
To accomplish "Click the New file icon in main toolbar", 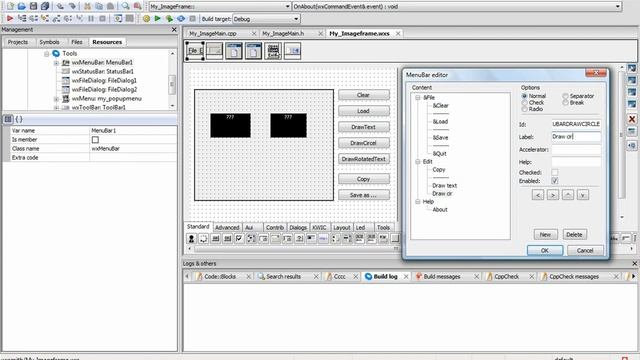I will click(10, 6).
